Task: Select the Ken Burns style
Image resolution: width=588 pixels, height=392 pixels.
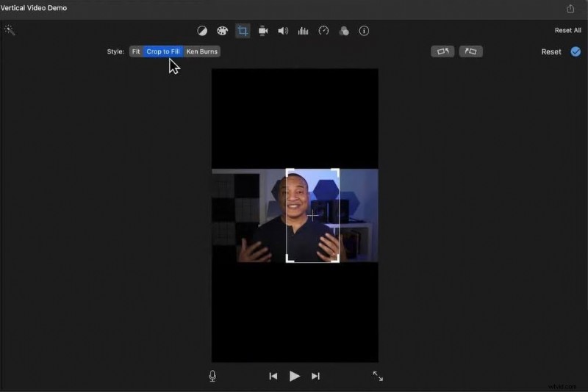Action: pos(202,51)
